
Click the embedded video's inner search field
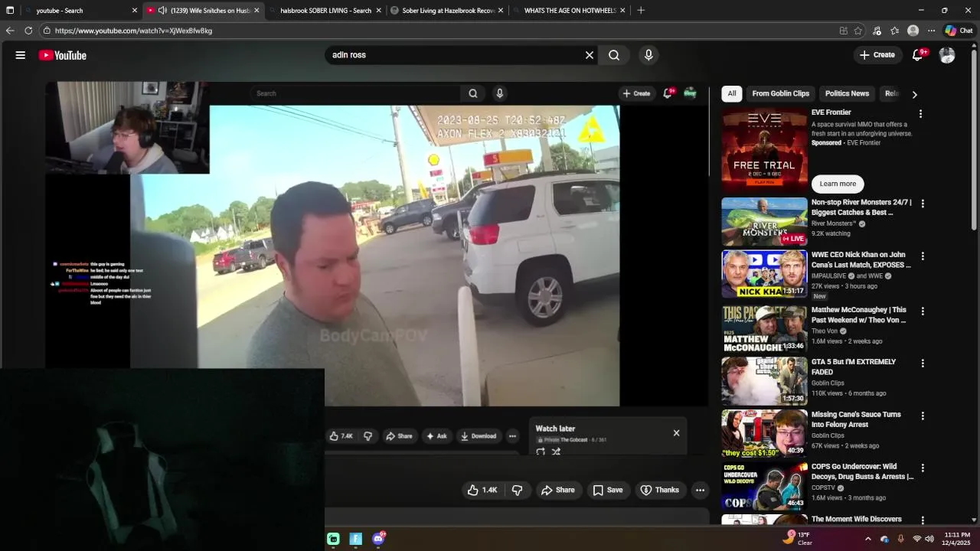356,93
